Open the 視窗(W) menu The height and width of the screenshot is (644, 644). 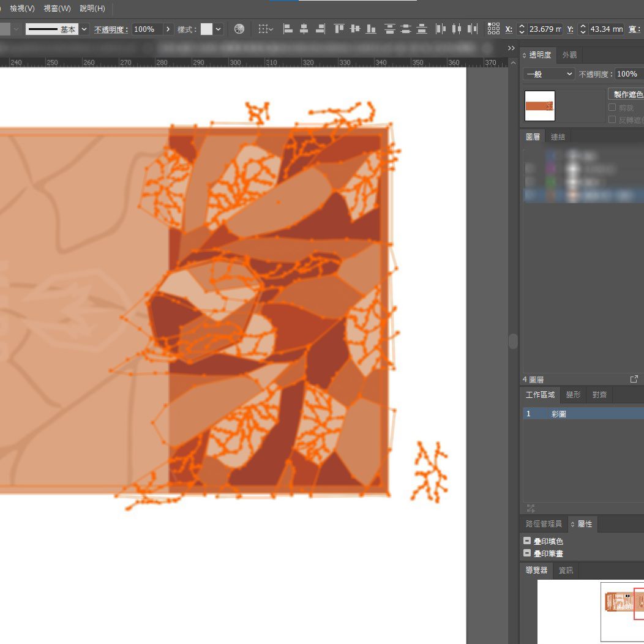tap(57, 9)
